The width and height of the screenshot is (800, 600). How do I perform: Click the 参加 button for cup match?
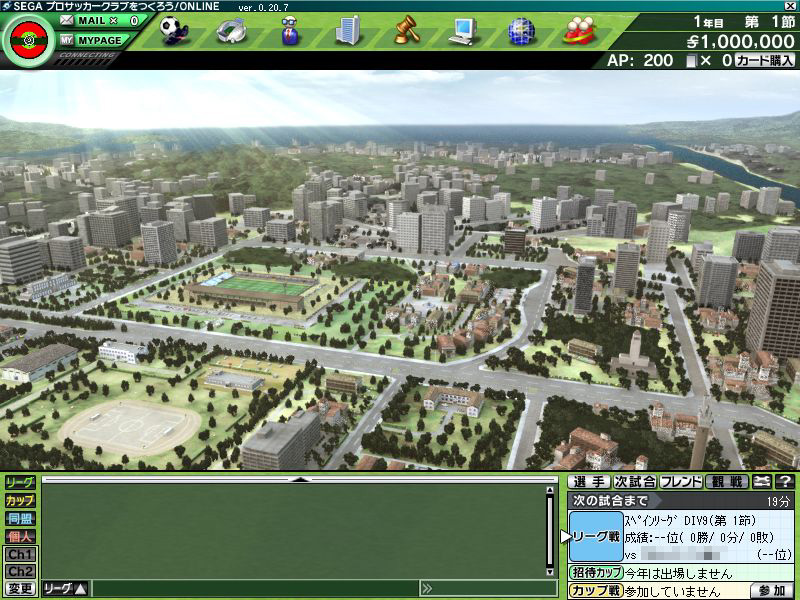click(x=771, y=591)
